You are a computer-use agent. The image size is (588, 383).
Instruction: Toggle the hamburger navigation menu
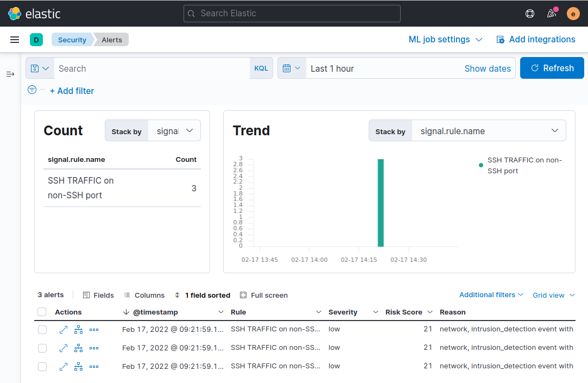coord(15,40)
